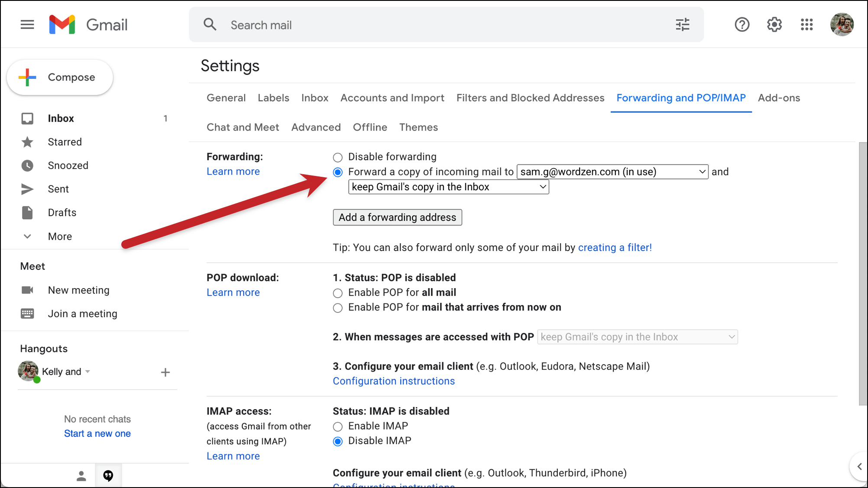This screenshot has height=488, width=868.
Task: Open the Google apps grid
Action: [x=807, y=25]
